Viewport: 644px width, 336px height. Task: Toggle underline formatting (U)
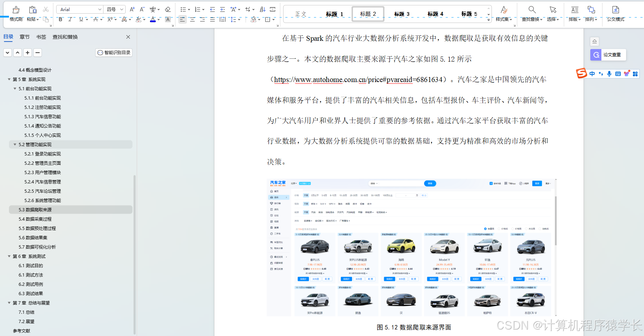click(81, 19)
